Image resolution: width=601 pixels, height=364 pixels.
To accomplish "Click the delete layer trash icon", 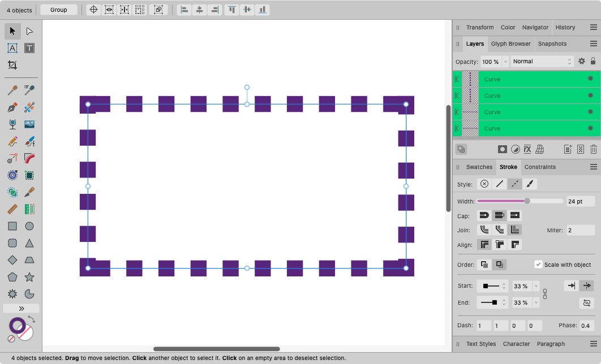I will [x=593, y=149].
